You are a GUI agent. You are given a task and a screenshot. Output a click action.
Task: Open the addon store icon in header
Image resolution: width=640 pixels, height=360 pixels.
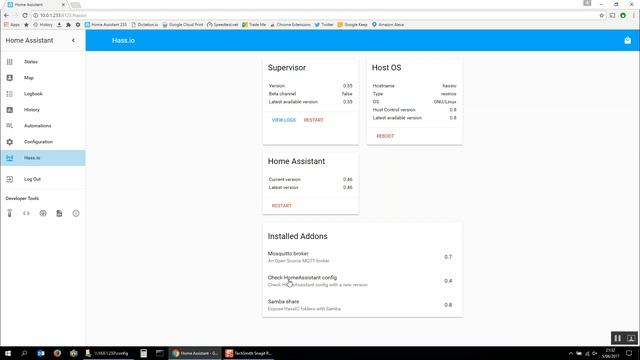627,40
